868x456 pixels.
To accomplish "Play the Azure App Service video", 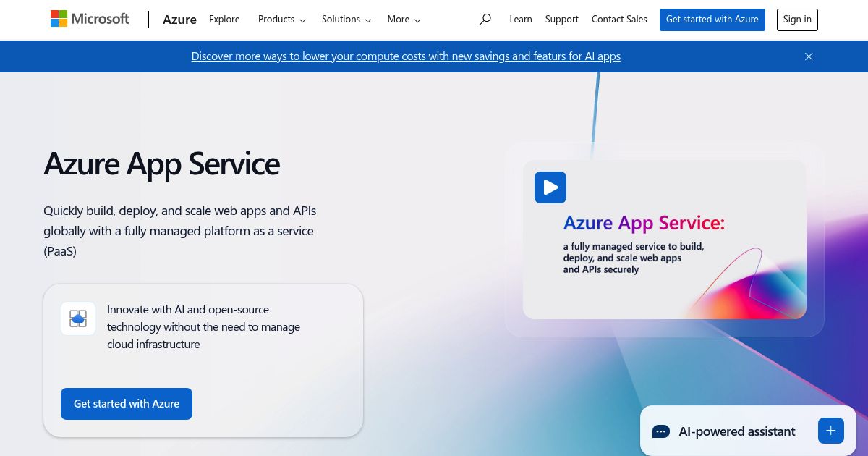I will point(550,187).
